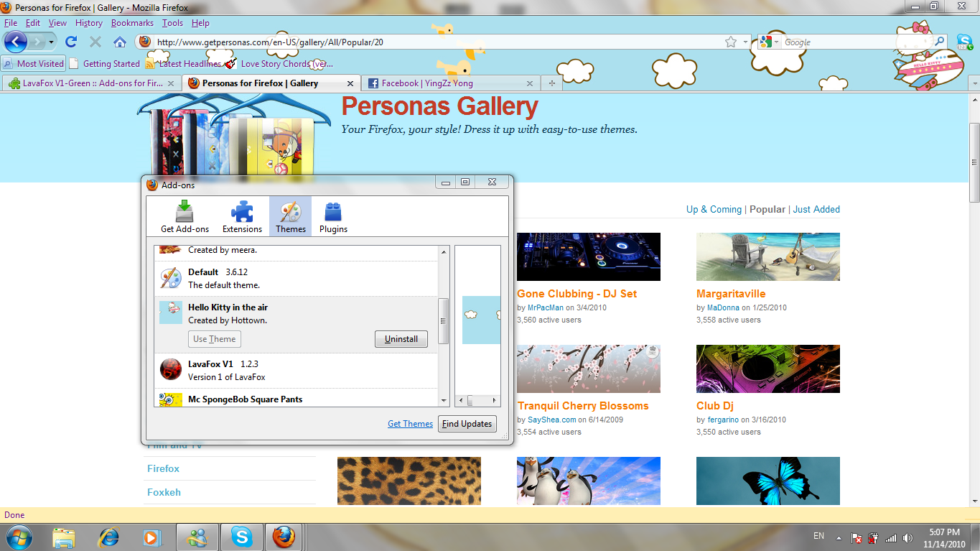Screen dimensions: 980x551
Task: Open the Love Story Chords bookmark
Action: pos(279,63)
